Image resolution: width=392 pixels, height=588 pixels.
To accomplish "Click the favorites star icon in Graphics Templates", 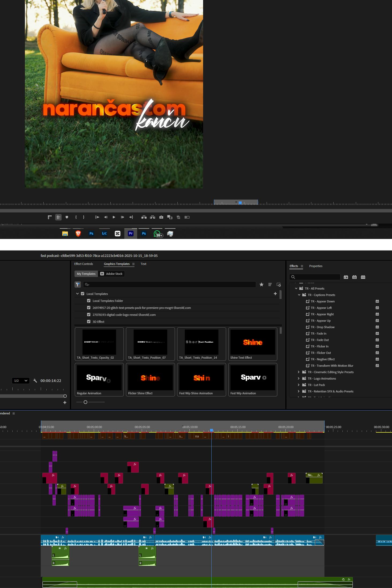I will pos(261,284).
